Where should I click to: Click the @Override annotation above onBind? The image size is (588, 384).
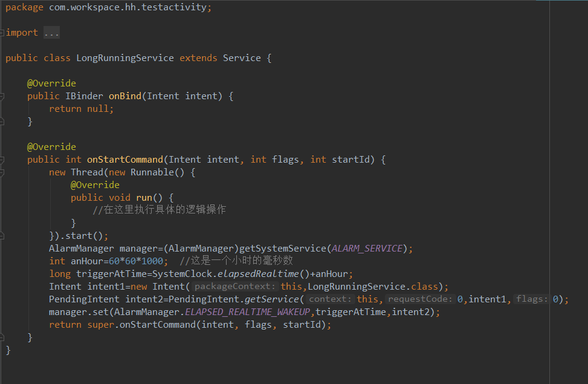[x=51, y=83]
